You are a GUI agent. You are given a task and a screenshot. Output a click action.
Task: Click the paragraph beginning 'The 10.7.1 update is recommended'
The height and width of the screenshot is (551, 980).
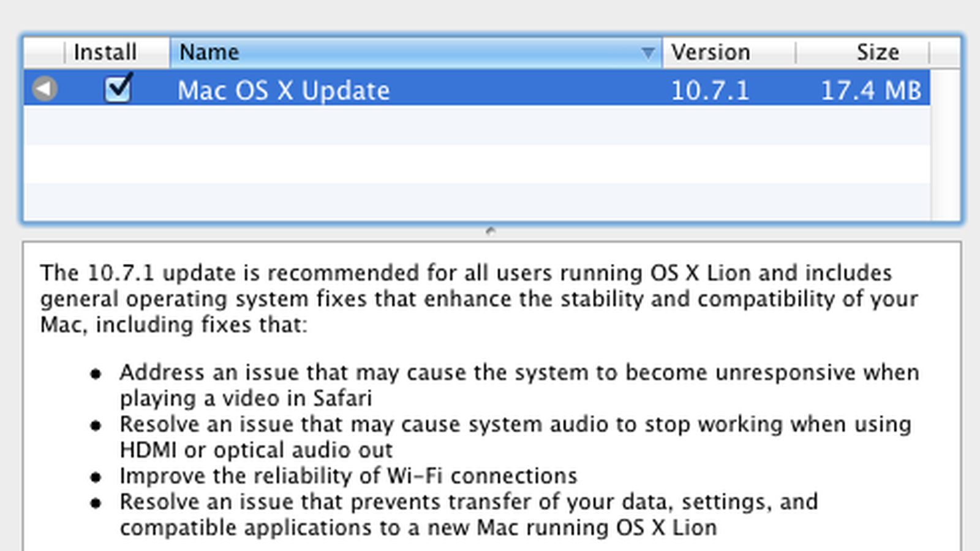[479, 298]
